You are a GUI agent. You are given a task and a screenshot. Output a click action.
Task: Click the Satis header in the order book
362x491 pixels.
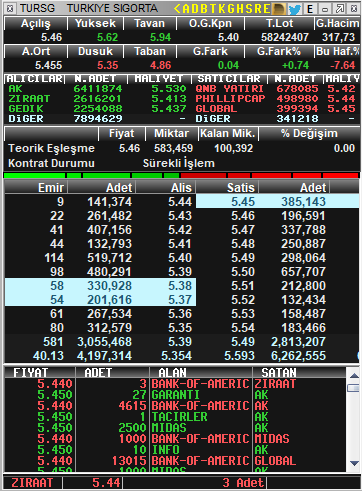point(227,188)
